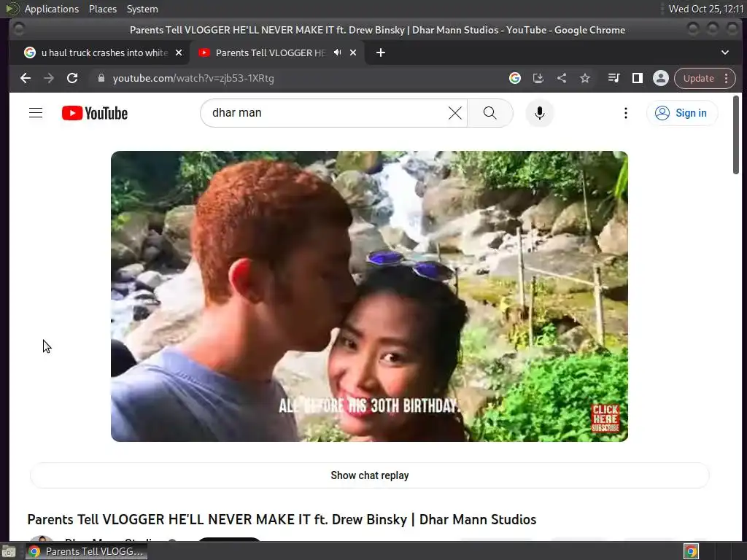Click the Chrome tray icon in bottom panel
This screenshot has height=560, width=747.
pyautogui.click(x=691, y=551)
